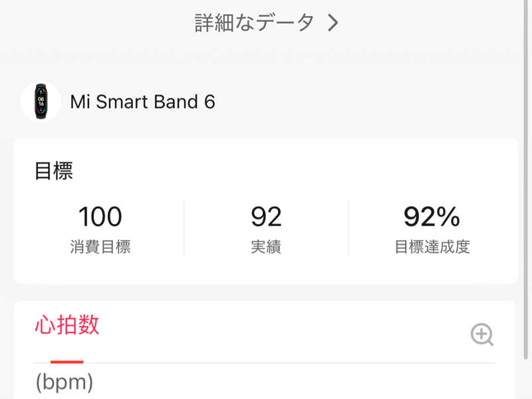Tap the (bpm) axis label
The height and width of the screenshot is (399, 532).
65,382
